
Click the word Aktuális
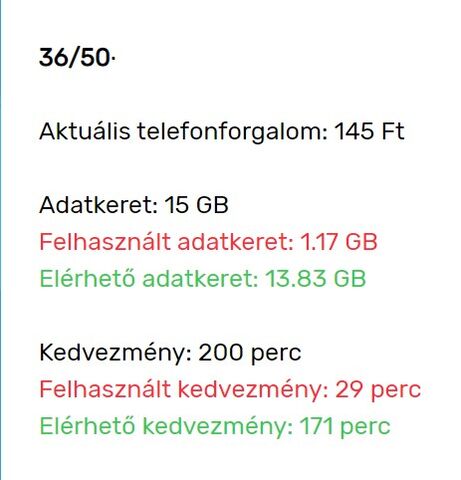pyautogui.click(x=85, y=131)
